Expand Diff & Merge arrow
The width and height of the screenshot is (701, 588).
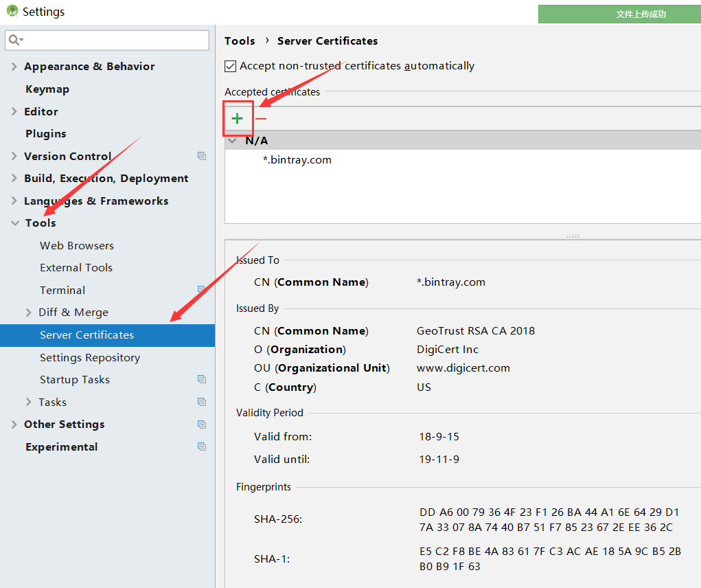tap(29, 312)
